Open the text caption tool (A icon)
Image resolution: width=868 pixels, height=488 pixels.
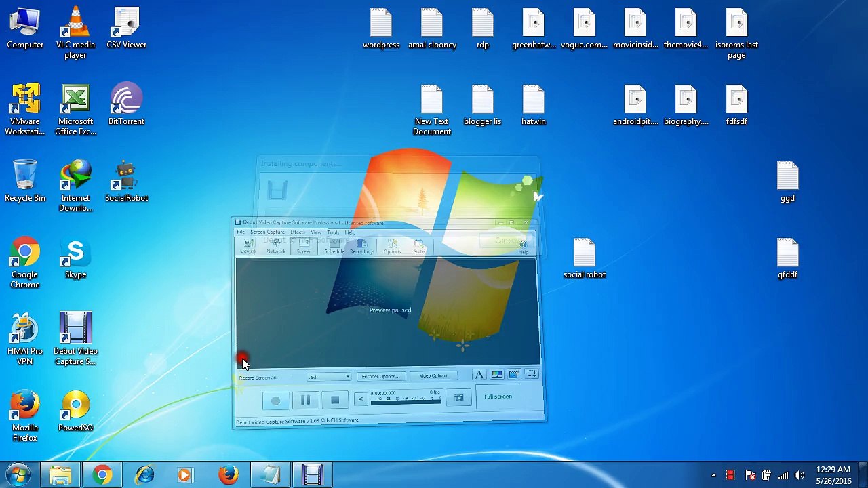click(479, 374)
